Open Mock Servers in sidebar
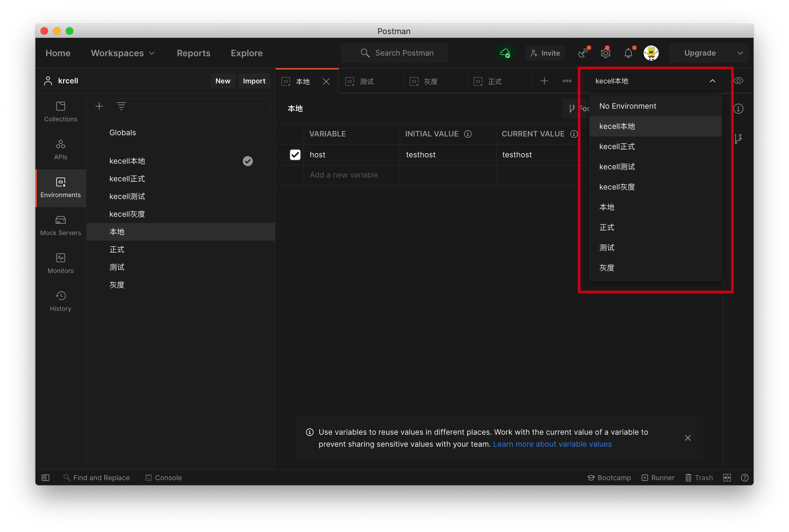The width and height of the screenshot is (789, 532). (x=60, y=226)
